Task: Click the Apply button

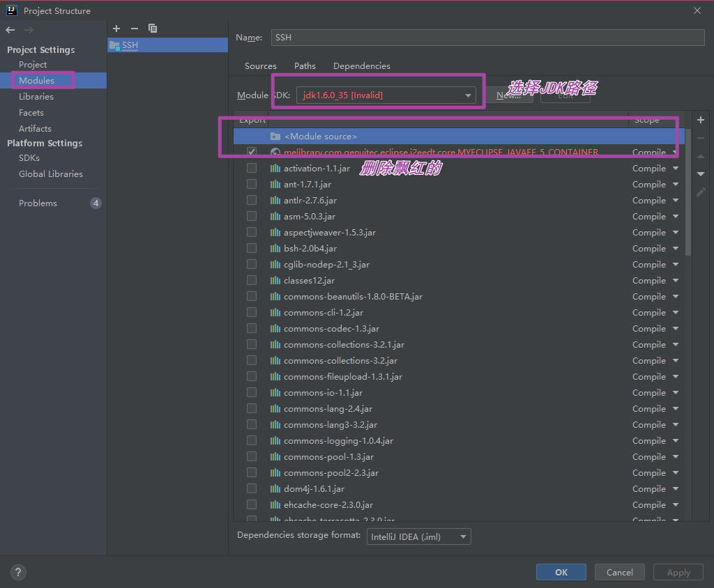Action: pyautogui.click(x=678, y=572)
